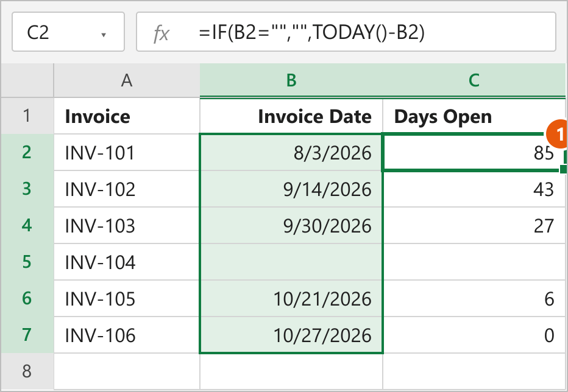The width and height of the screenshot is (568, 392).
Task: Select Days Open cell showing 27
Action: pyautogui.click(x=474, y=225)
